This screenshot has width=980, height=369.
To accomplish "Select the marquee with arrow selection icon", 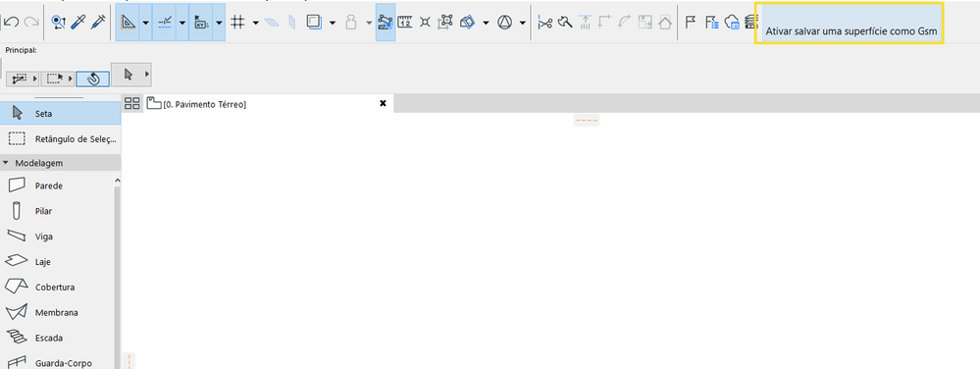I will [56, 79].
